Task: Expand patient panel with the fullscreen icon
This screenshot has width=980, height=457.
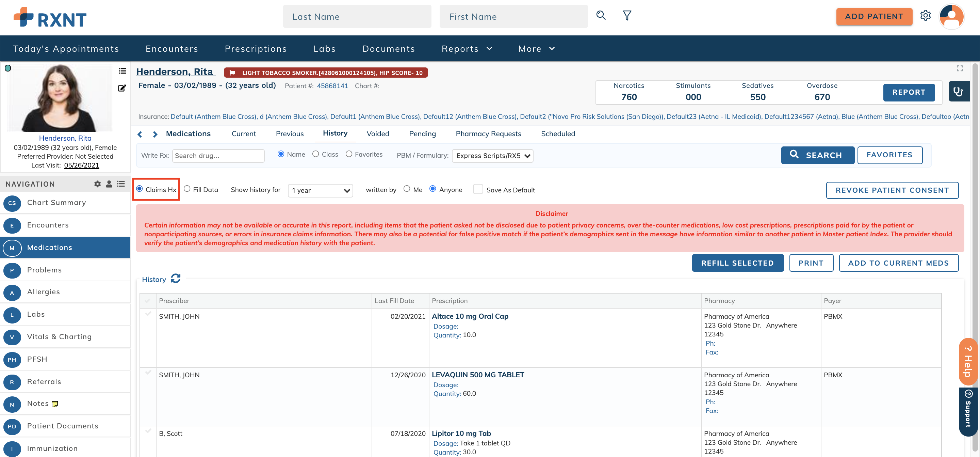Action: pyautogui.click(x=960, y=68)
